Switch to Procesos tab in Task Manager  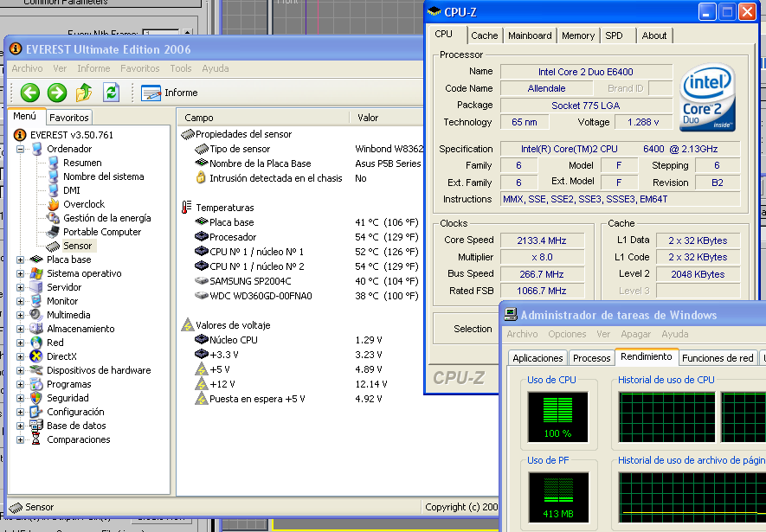coord(592,358)
